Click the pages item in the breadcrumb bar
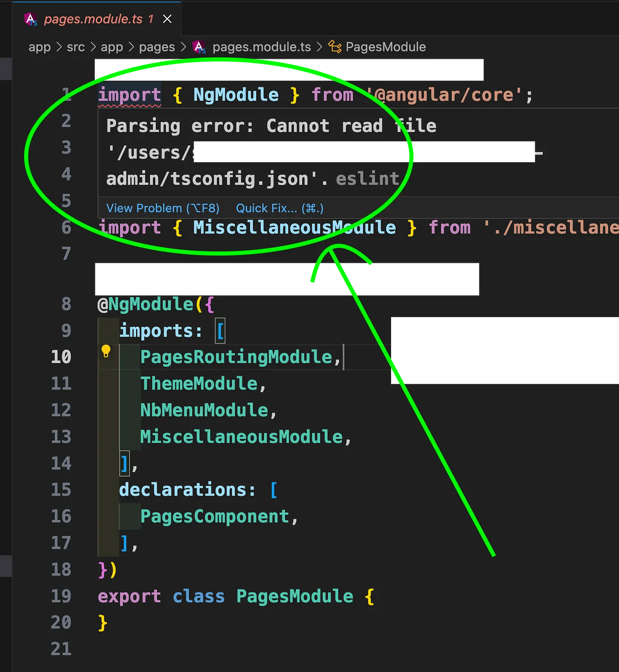 coord(157,46)
